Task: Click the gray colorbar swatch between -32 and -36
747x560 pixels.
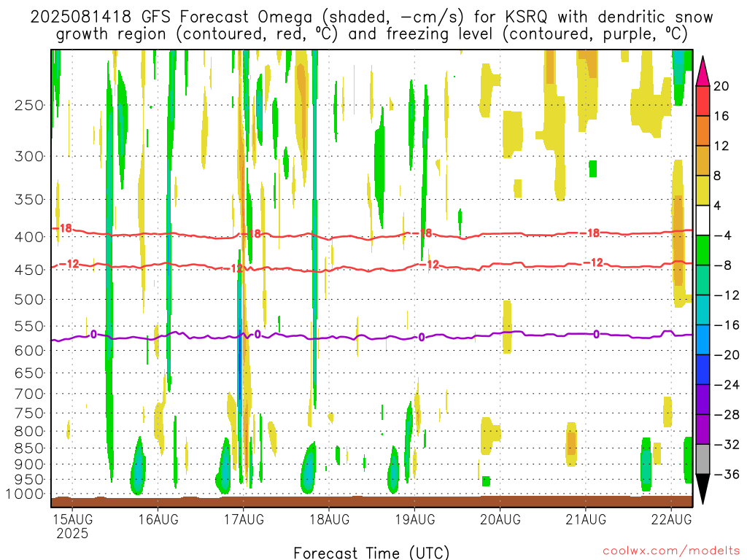Action: point(703,459)
